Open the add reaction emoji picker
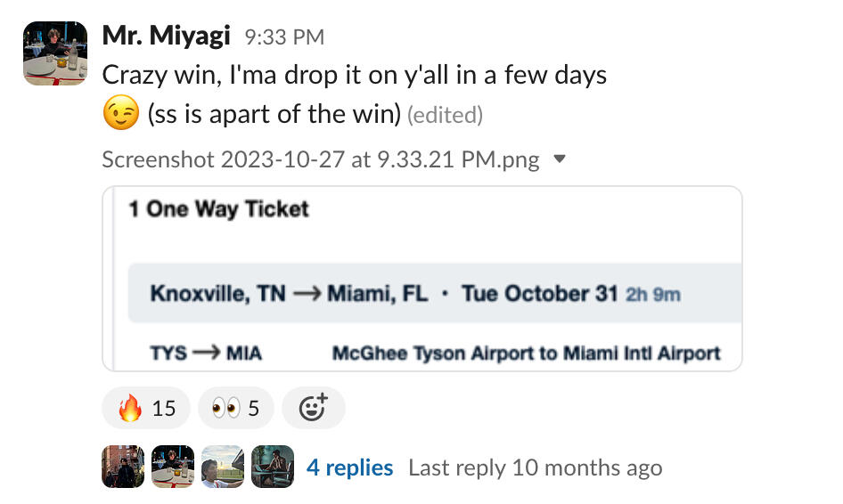Viewport: 843px width, 504px height. coord(313,409)
